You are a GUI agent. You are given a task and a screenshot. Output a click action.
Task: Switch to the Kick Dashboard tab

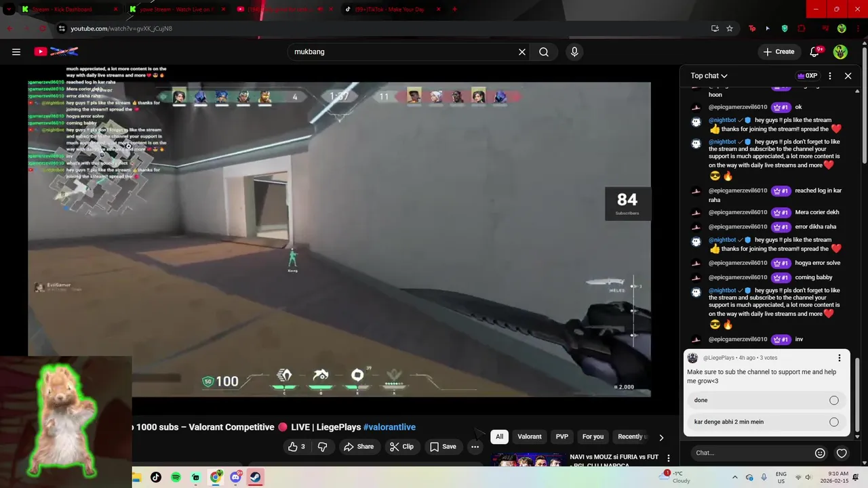[x=68, y=9]
